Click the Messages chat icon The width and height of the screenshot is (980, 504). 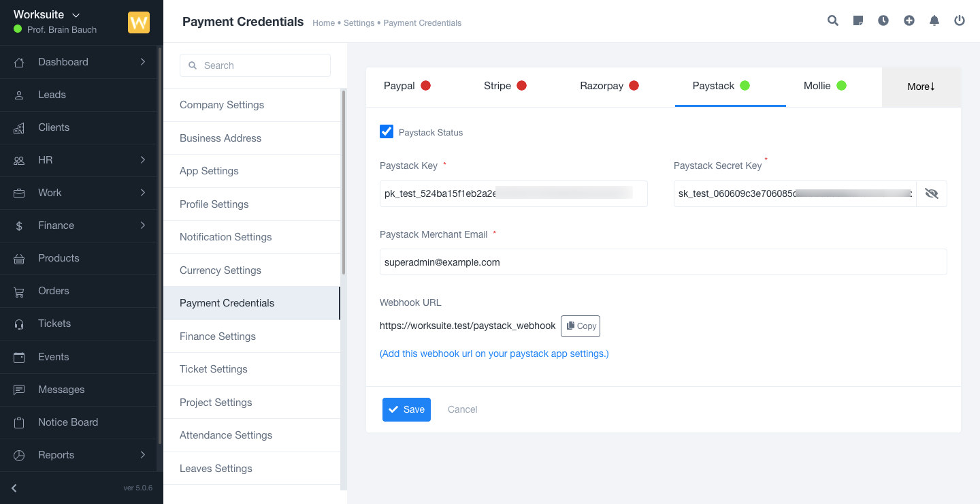[19, 390]
